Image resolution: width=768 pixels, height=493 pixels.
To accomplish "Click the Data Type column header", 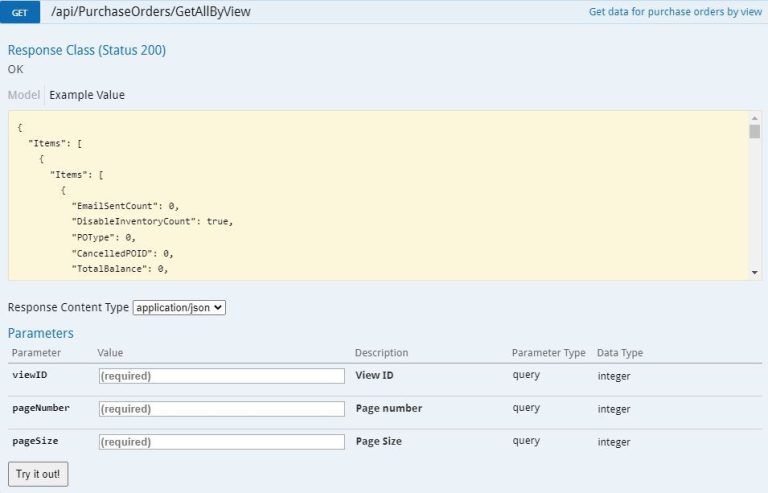I will [x=620, y=352].
